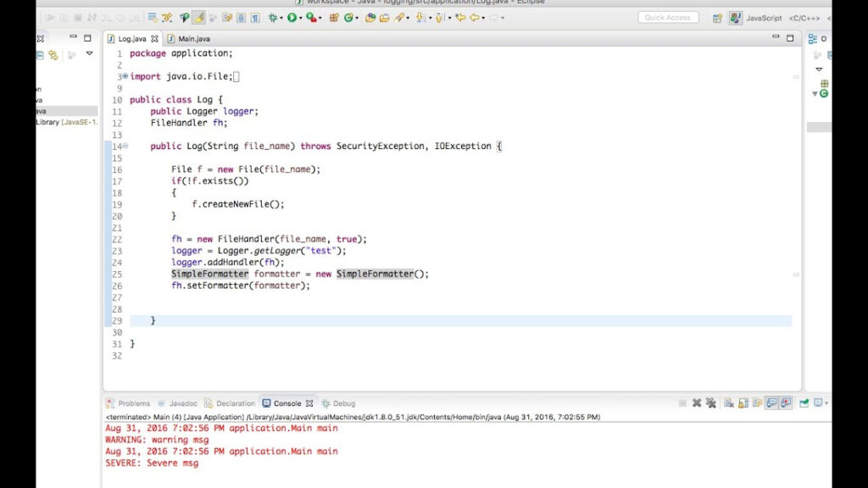Viewport: 868px width, 488px height.
Task: Click 'WARNING: warning msg' console line
Action: [x=157, y=440]
